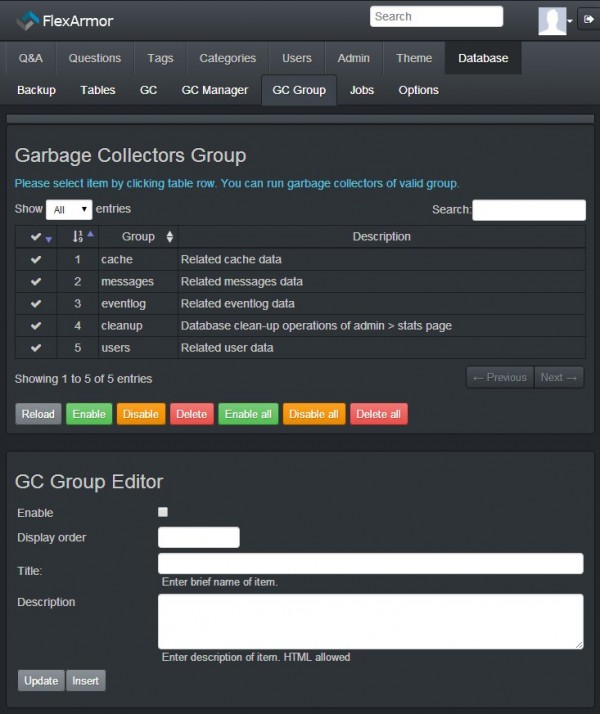The height and width of the screenshot is (714, 600).
Task: Click the FlexArmor logo icon
Action: coord(27,18)
